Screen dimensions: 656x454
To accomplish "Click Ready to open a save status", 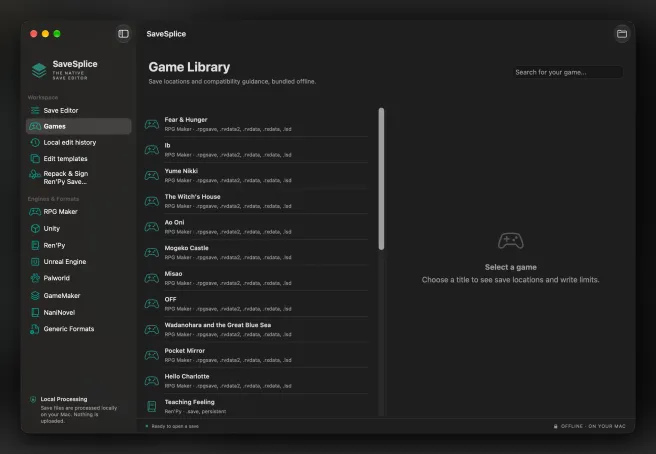I will (x=175, y=426).
